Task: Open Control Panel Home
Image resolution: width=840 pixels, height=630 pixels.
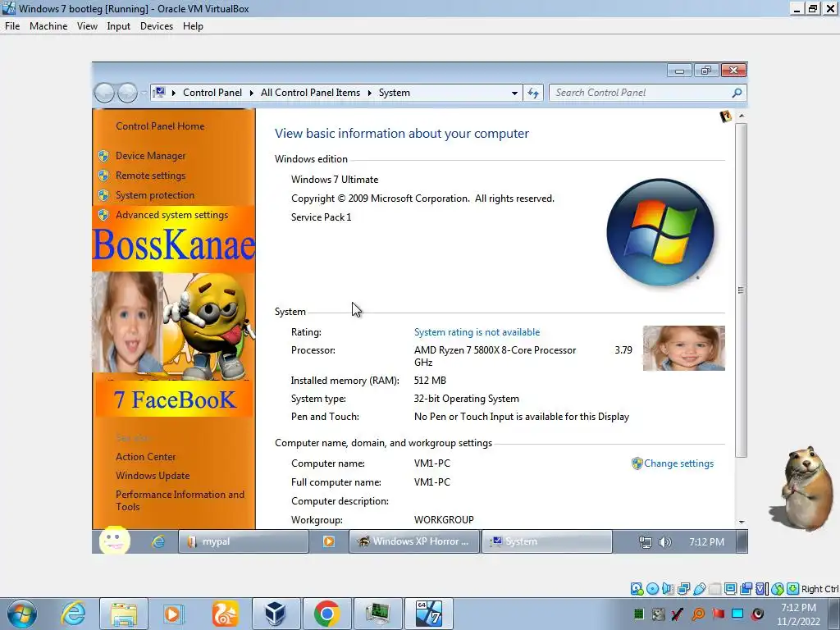Action: click(160, 126)
